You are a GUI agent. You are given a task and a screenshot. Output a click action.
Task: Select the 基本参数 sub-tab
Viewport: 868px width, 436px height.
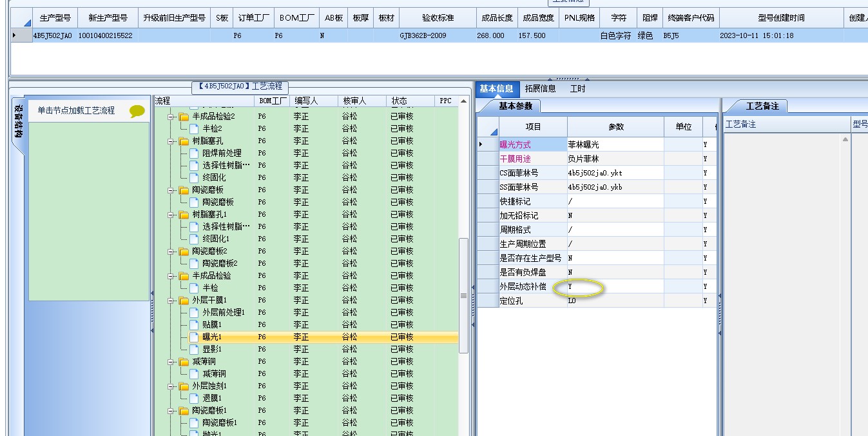(x=516, y=106)
